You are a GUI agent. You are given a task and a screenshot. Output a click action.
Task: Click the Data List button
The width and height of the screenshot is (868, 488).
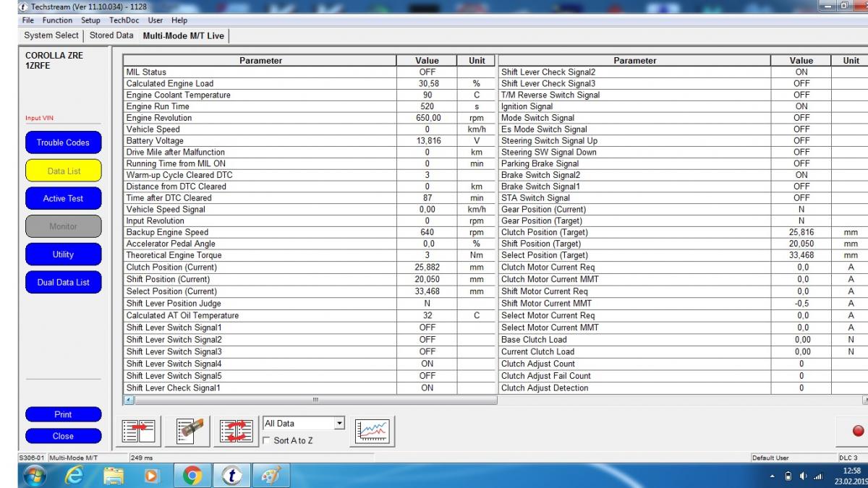(63, 171)
